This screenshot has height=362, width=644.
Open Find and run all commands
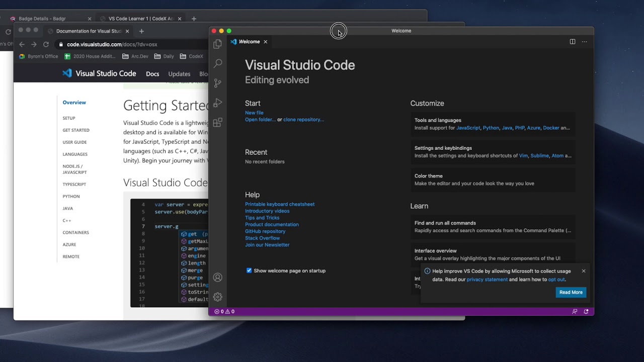(x=493, y=227)
